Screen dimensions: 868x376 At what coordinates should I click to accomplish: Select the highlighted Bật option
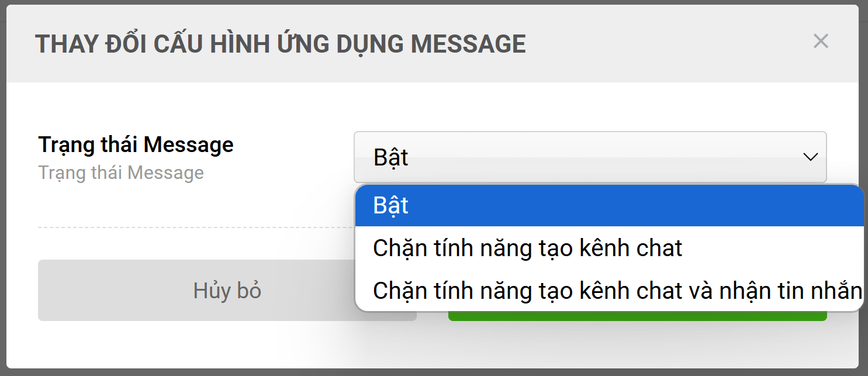tap(609, 206)
